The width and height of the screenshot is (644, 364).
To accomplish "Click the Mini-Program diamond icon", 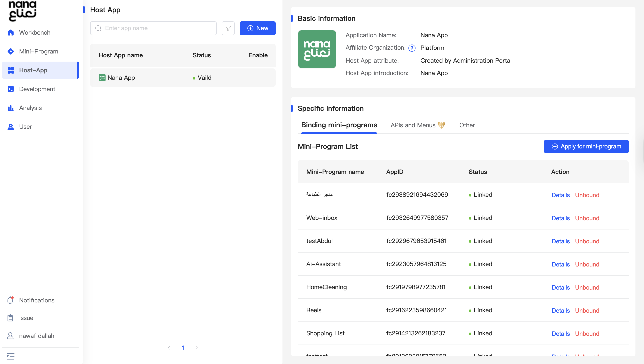I will pos(10,51).
